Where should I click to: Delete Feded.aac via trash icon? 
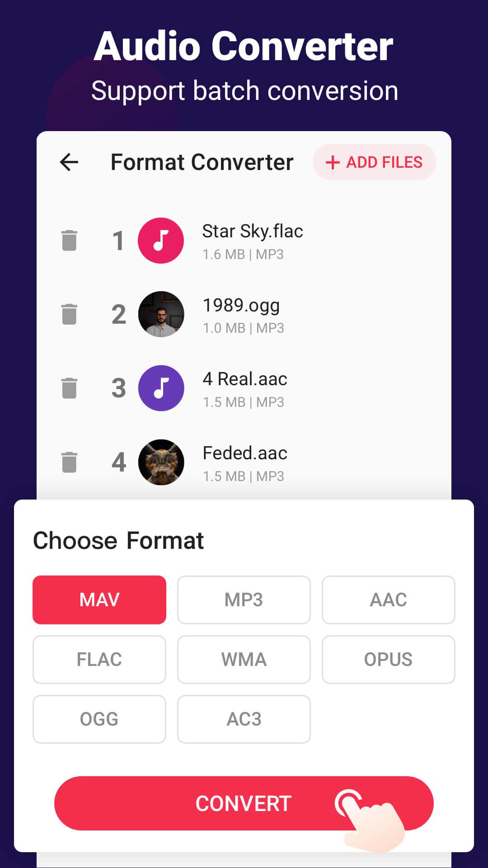69,462
